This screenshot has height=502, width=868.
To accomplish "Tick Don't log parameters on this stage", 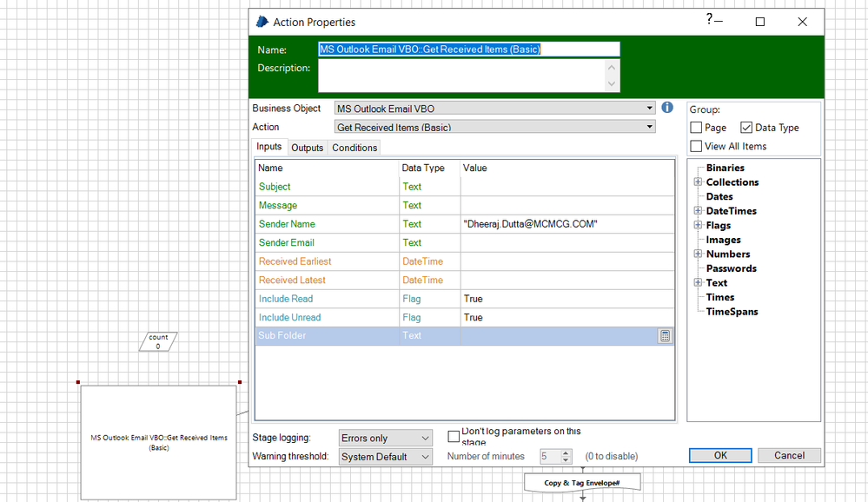I will tap(454, 436).
